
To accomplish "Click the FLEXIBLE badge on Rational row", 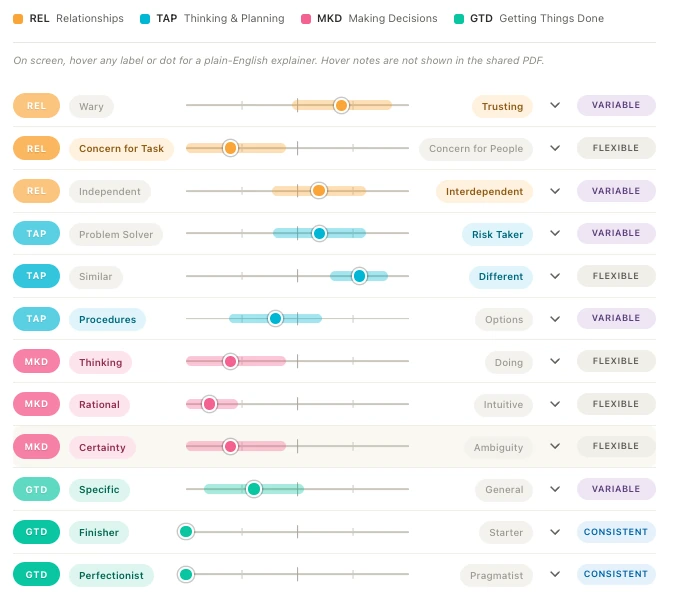I will click(x=616, y=404).
